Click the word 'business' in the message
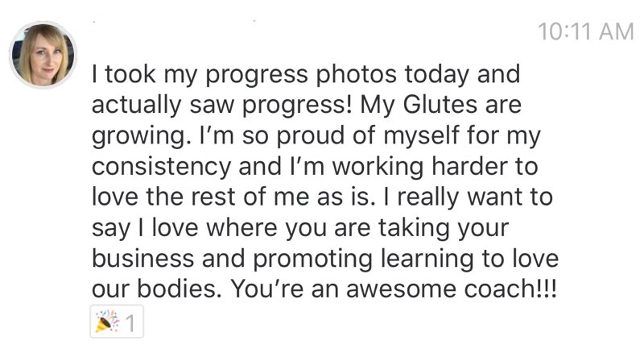The width and height of the screenshot is (644, 349). click(142, 259)
